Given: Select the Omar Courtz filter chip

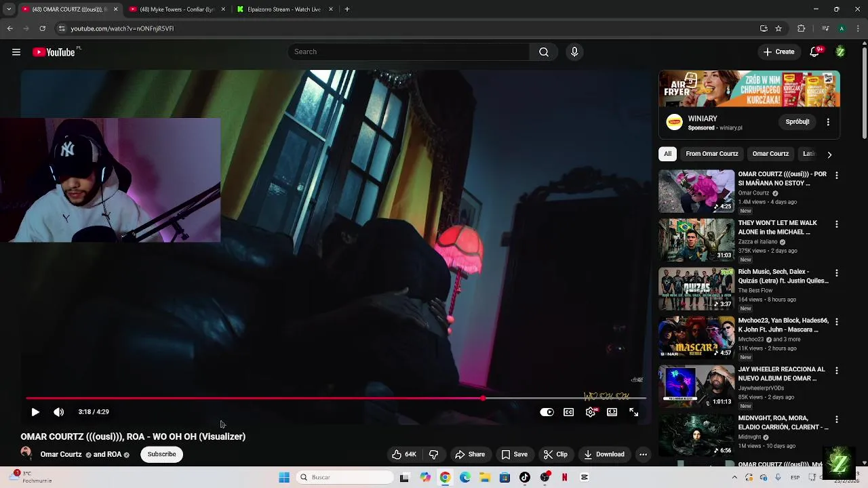Looking at the screenshot, I should coord(770,154).
